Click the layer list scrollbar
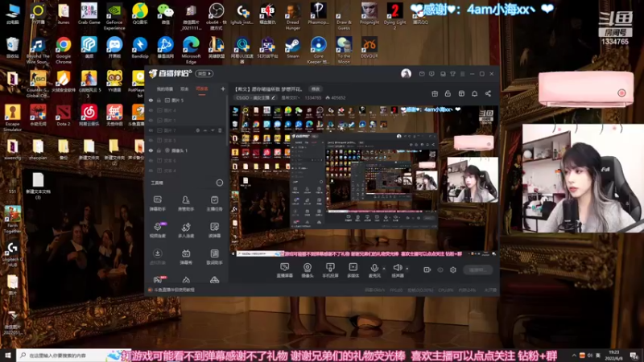 pos(227,119)
